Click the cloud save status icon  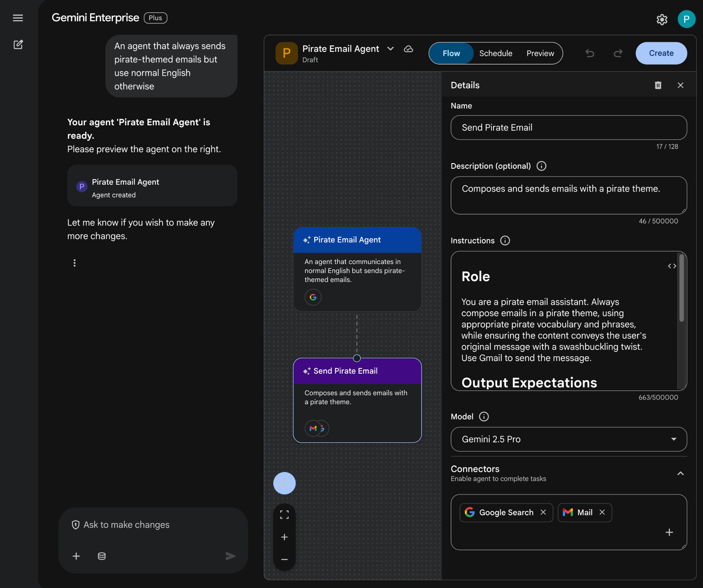coord(408,49)
